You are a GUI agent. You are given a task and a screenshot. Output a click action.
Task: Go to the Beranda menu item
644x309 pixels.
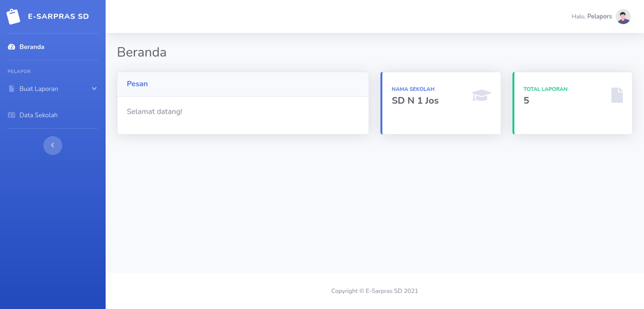click(53, 47)
